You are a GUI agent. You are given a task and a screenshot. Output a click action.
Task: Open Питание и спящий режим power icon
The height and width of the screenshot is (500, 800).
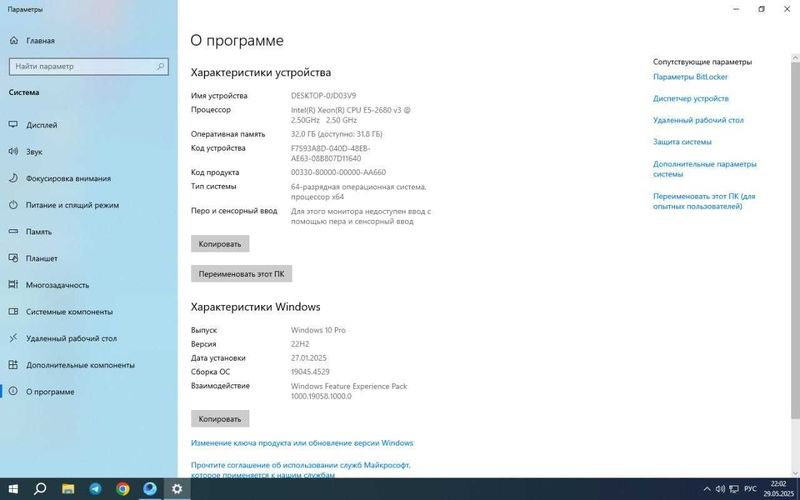[13, 205]
